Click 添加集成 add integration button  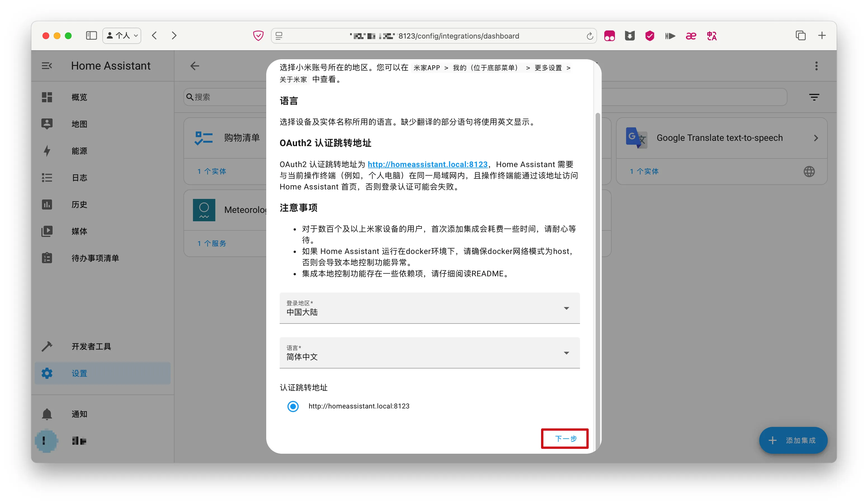pos(793,440)
